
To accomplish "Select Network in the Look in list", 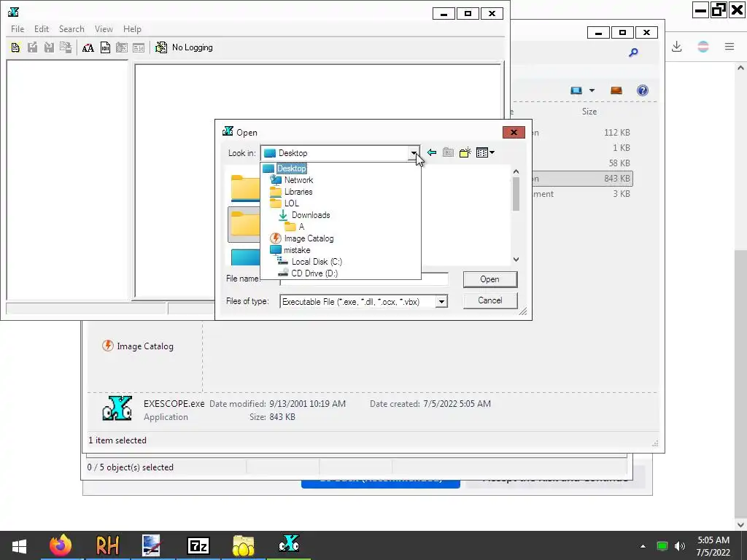I will (x=298, y=180).
